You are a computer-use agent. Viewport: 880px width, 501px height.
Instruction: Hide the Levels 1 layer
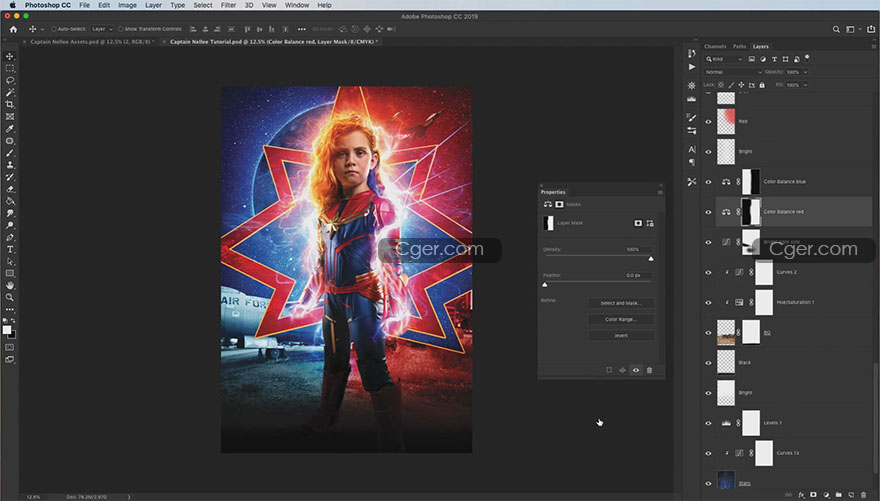tap(708, 423)
